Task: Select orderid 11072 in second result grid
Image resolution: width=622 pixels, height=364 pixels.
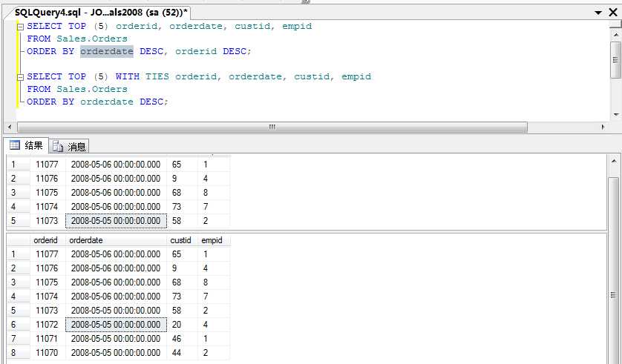Action: [x=48, y=325]
